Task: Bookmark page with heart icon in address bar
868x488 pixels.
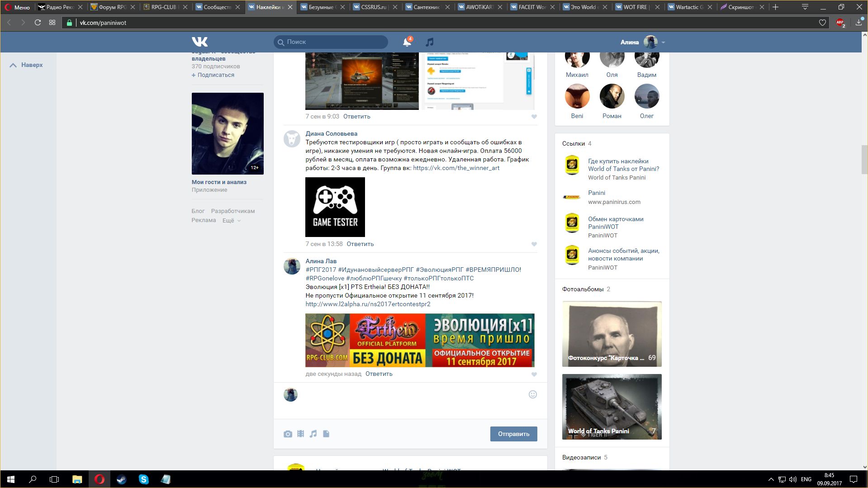Action: click(822, 23)
